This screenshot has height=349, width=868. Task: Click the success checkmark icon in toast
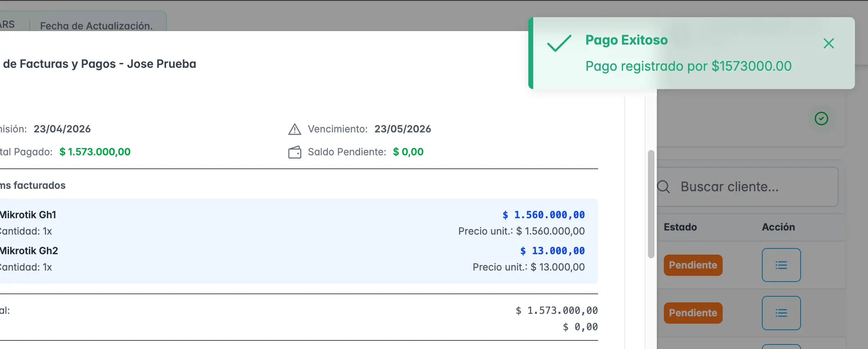tap(559, 43)
